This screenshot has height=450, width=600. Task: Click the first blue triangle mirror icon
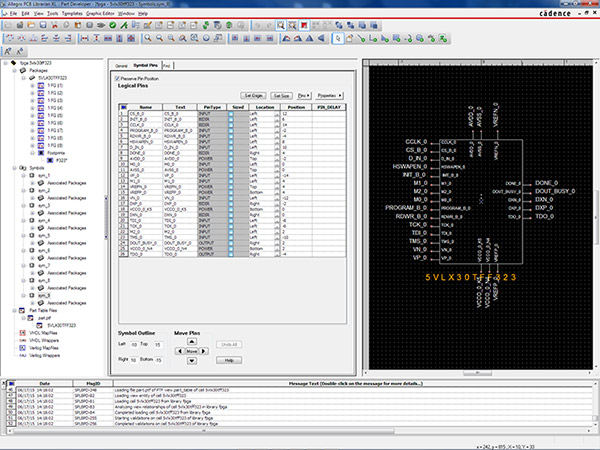coord(286,38)
